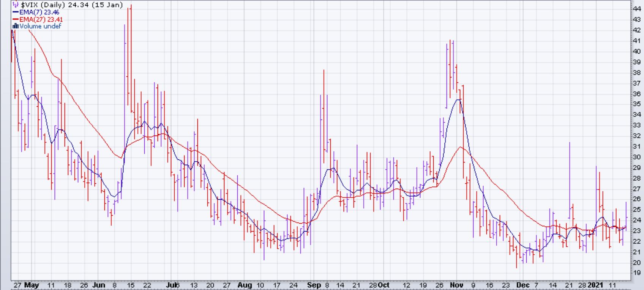Viewport: 644px width, 290px height.
Task: Click the May label on date axis
Action: (x=32, y=285)
